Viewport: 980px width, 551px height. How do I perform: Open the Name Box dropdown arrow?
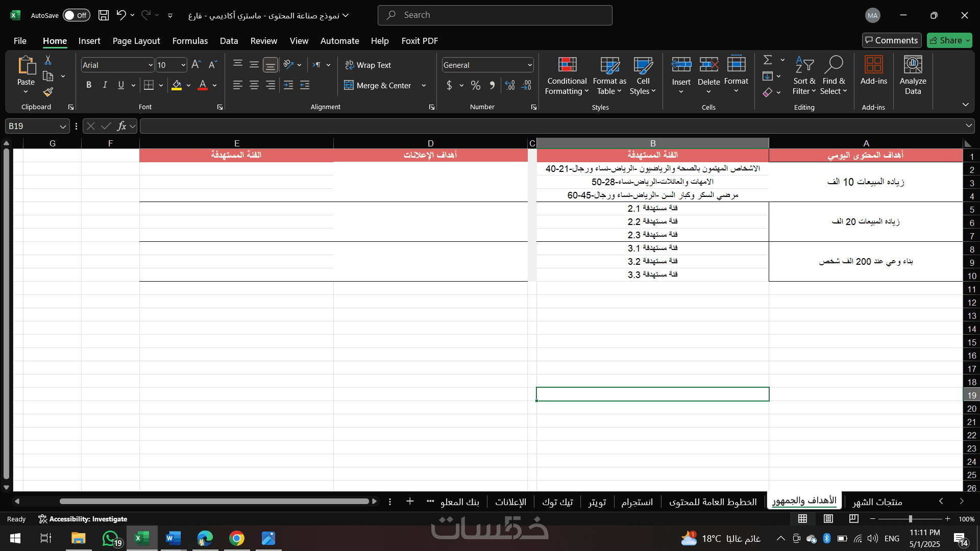click(63, 127)
